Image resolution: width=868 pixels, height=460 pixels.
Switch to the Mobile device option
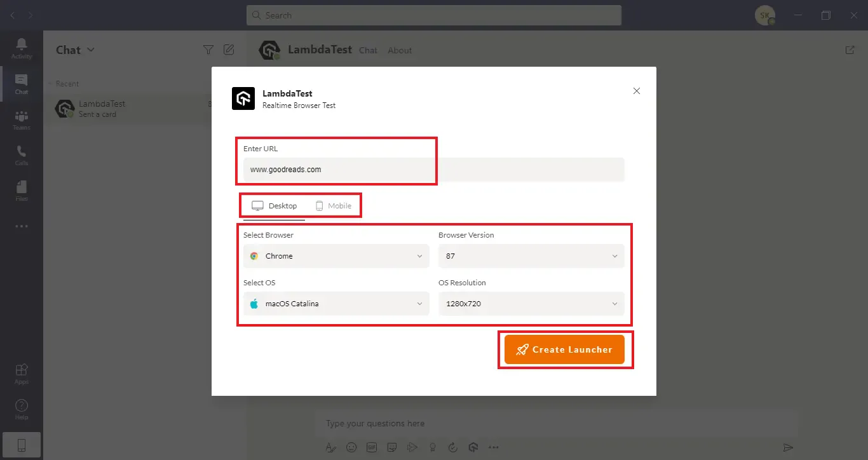pos(333,205)
